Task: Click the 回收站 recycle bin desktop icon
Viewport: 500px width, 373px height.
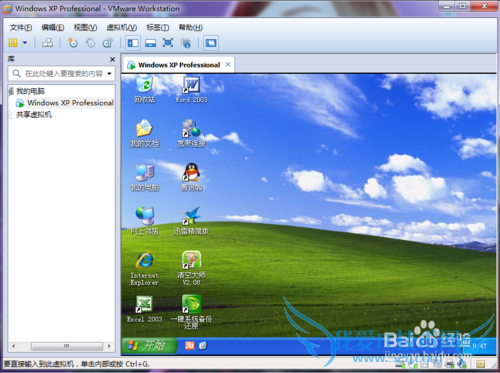Action: [145, 89]
